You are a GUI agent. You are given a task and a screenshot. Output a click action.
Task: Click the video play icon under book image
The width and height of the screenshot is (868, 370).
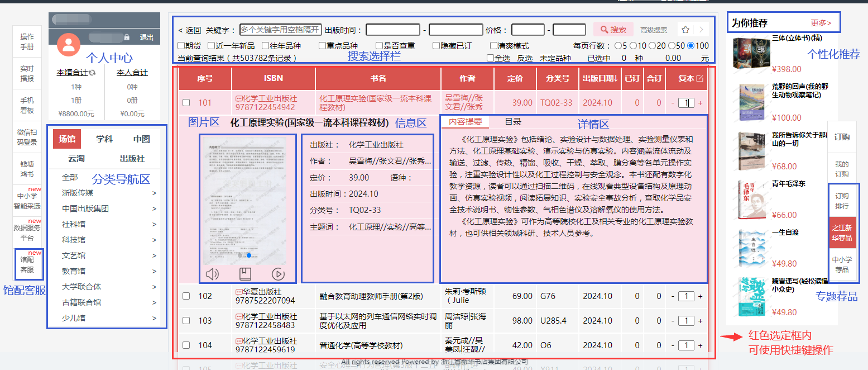tap(278, 274)
